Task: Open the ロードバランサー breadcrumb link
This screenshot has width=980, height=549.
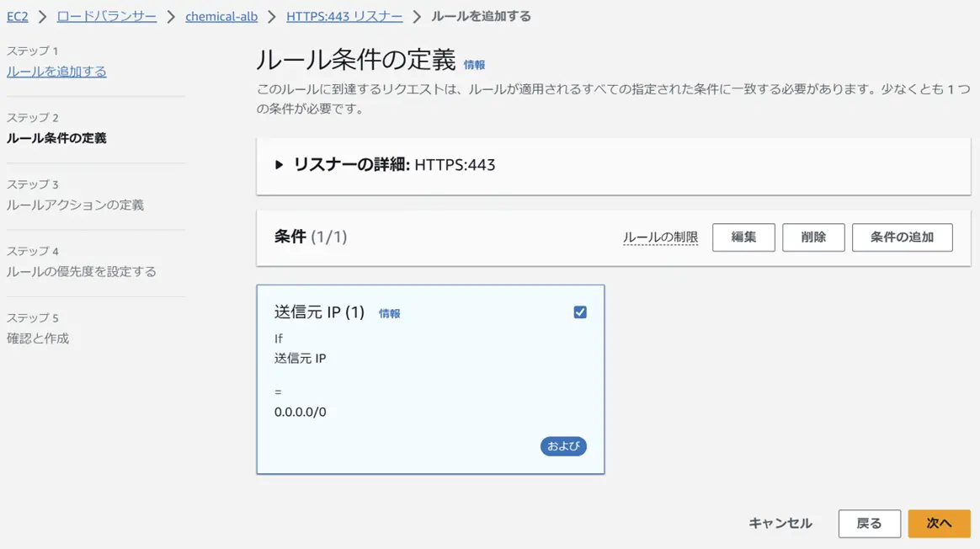Action: point(107,16)
